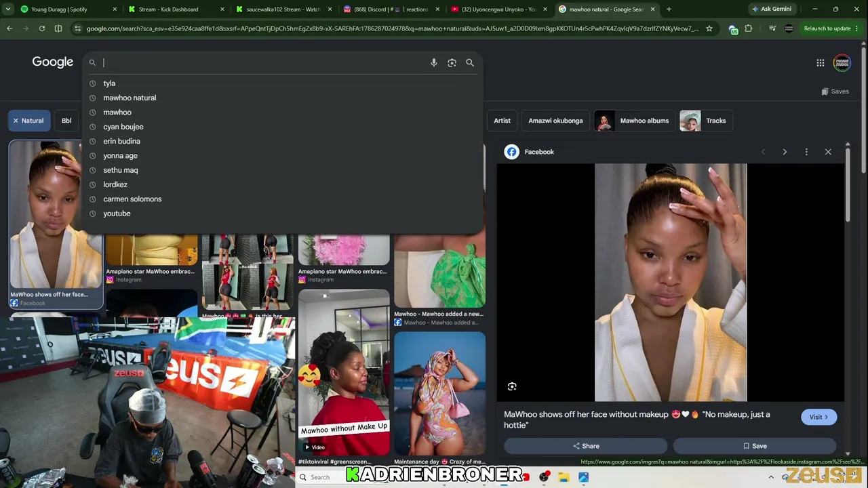
Task: Open OBS Studio from the taskbar
Action: pyautogui.click(x=544, y=477)
